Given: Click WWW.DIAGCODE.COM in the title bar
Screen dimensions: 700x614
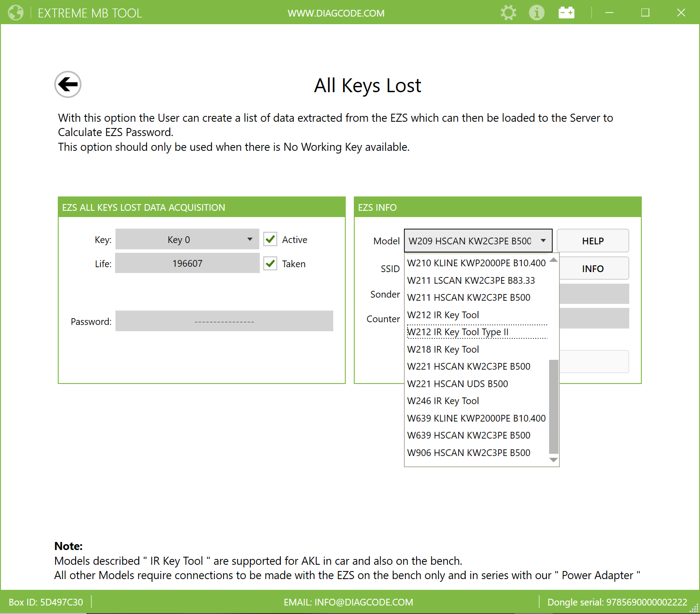Looking at the screenshot, I should click(x=336, y=13).
